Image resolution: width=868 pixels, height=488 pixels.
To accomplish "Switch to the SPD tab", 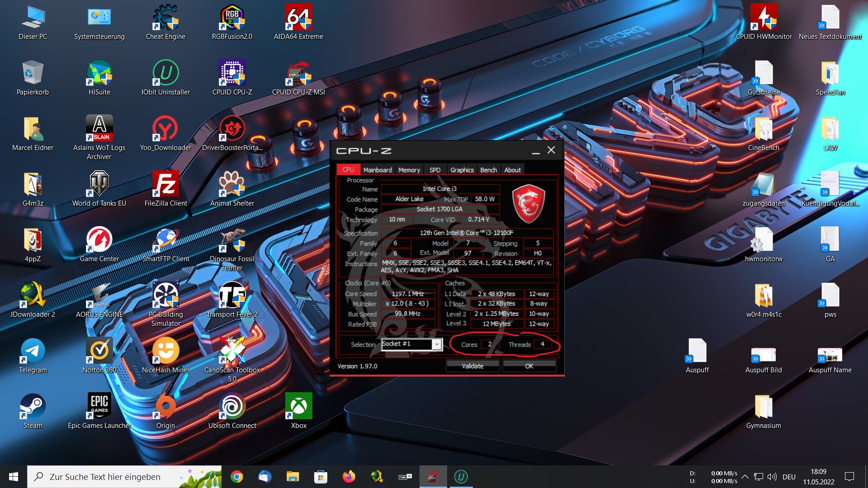I will point(435,170).
